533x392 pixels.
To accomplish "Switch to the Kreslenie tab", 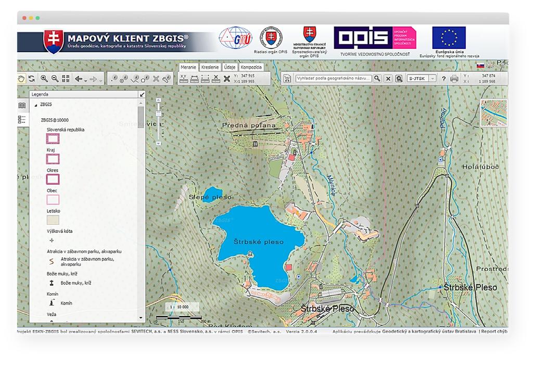I will pyautogui.click(x=210, y=67).
